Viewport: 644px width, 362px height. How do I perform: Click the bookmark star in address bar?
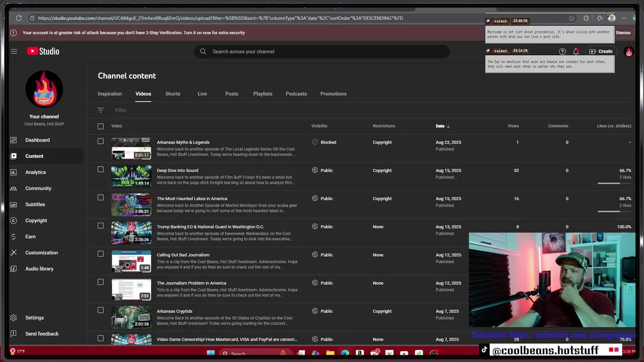(x=572, y=18)
